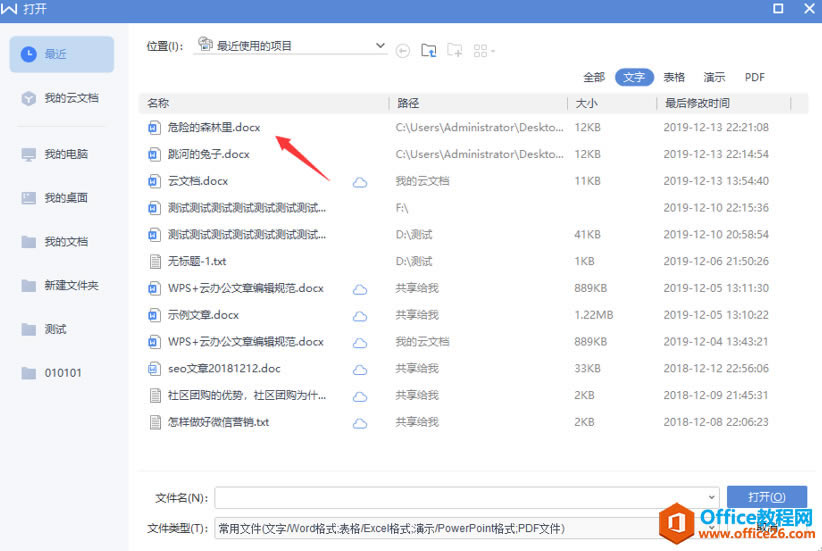
Task: Expand the 位置 location dropdown
Action: (381, 46)
